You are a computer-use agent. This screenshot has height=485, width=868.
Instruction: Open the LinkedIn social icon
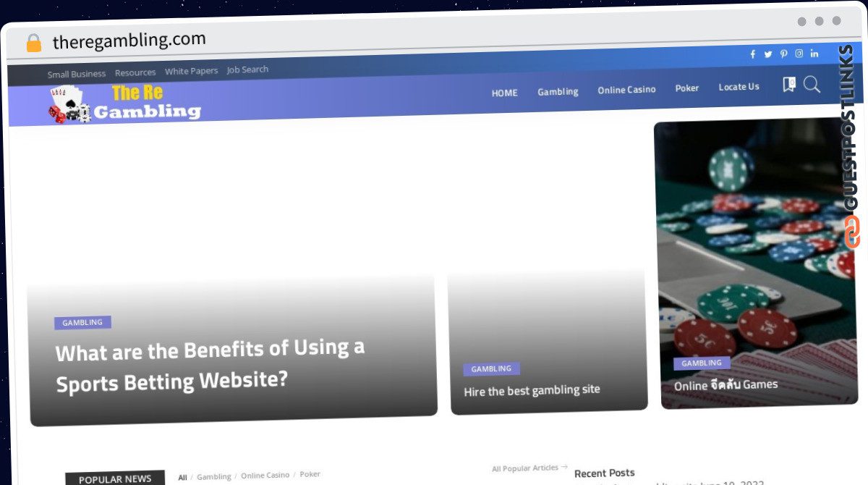pyautogui.click(x=814, y=54)
